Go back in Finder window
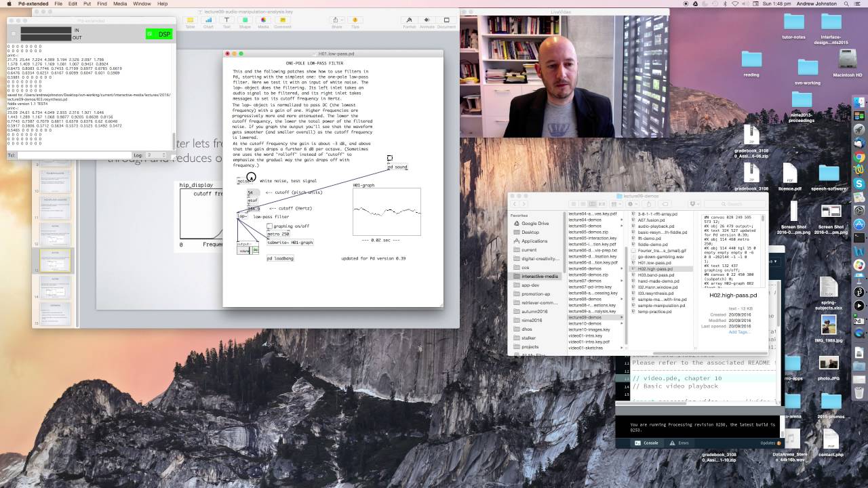The width and height of the screenshot is (868, 488). [515, 204]
